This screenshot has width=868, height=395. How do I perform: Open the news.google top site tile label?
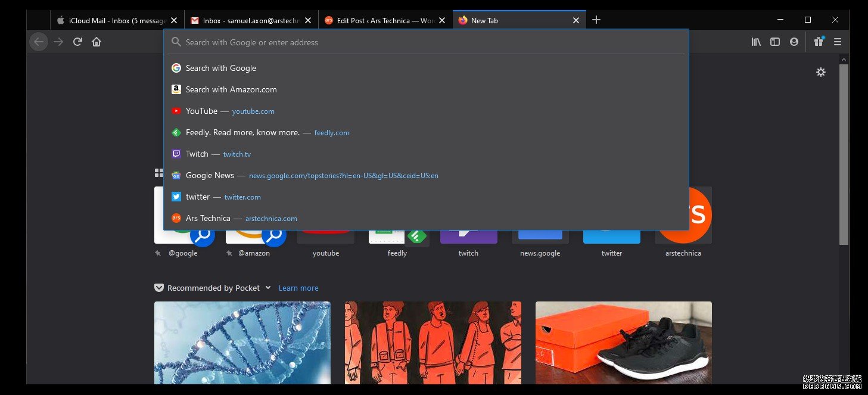540,253
